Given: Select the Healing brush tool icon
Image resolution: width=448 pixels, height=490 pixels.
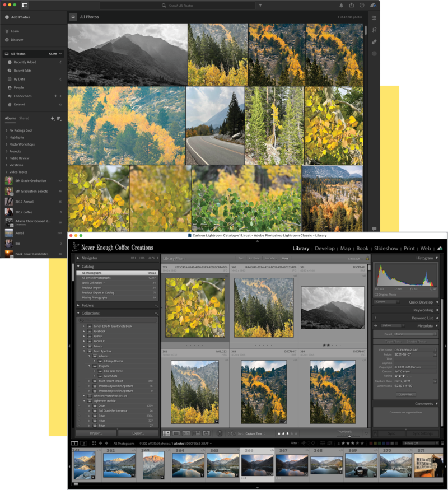Looking at the screenshot, I should point(374,42).
